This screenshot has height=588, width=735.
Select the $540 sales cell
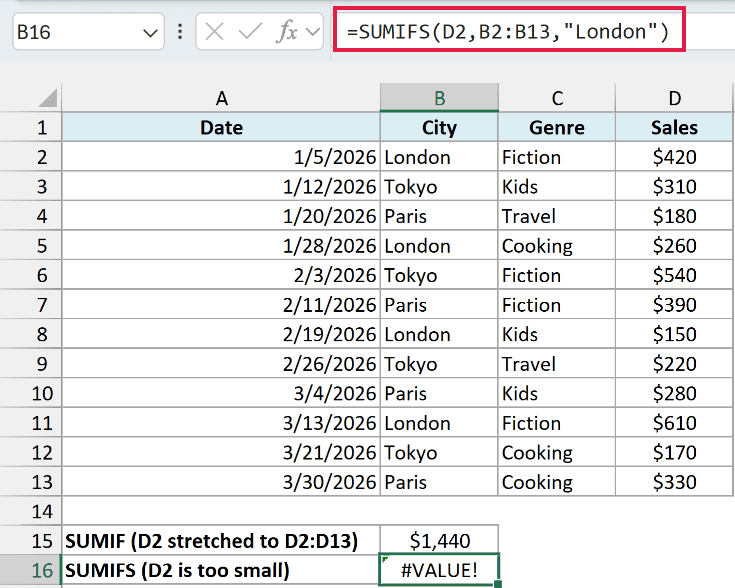point(674,275)
